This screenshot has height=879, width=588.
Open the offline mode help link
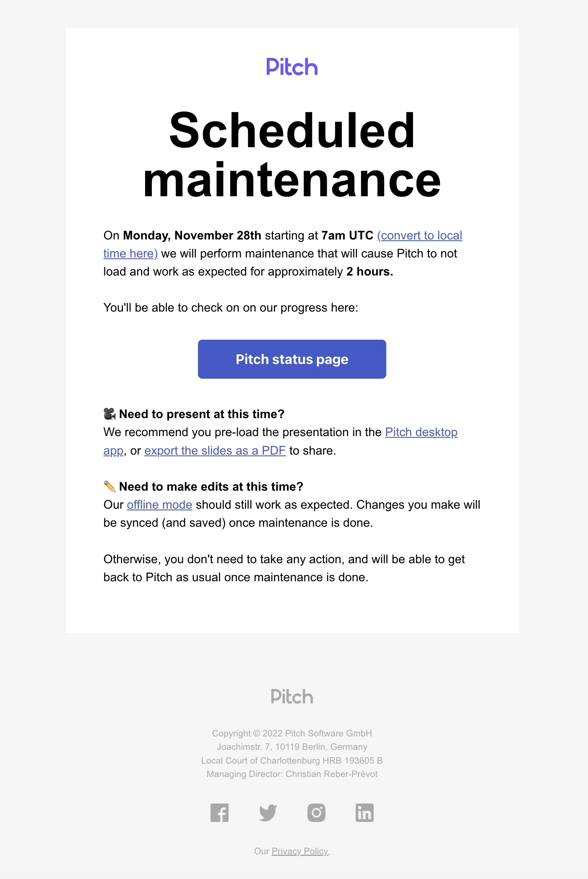[x=159, y=505]
